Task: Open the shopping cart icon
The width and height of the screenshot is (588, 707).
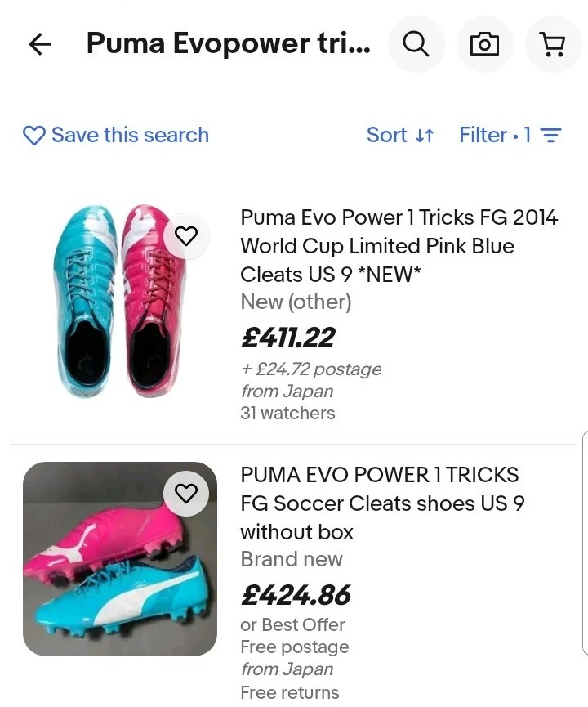Action: coord(553,45)
